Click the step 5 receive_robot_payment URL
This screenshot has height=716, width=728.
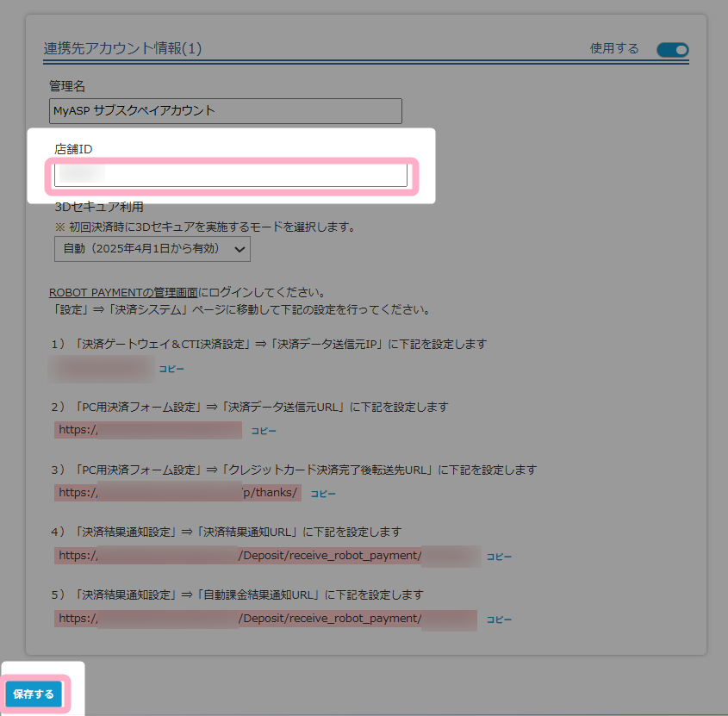pyautogui.click(x=266, y=619)
